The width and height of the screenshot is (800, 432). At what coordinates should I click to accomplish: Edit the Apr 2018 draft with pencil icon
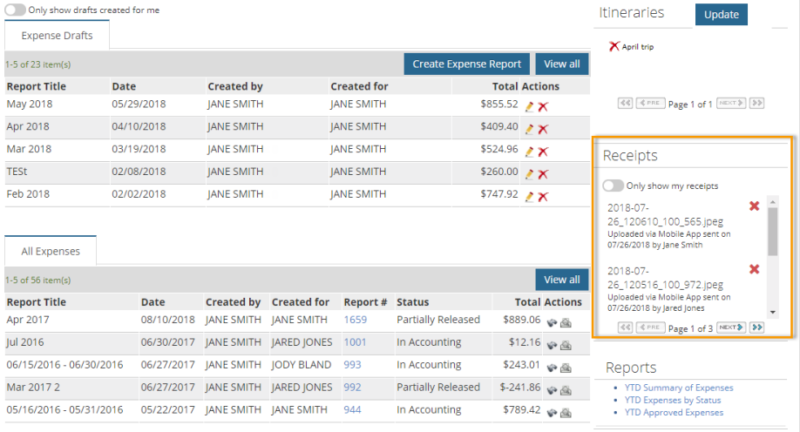coord(530,129)
